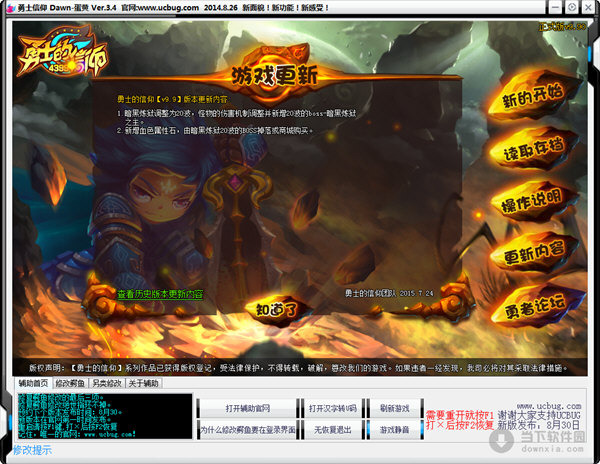Open the 更新内容 stone button

pos(534,252)
